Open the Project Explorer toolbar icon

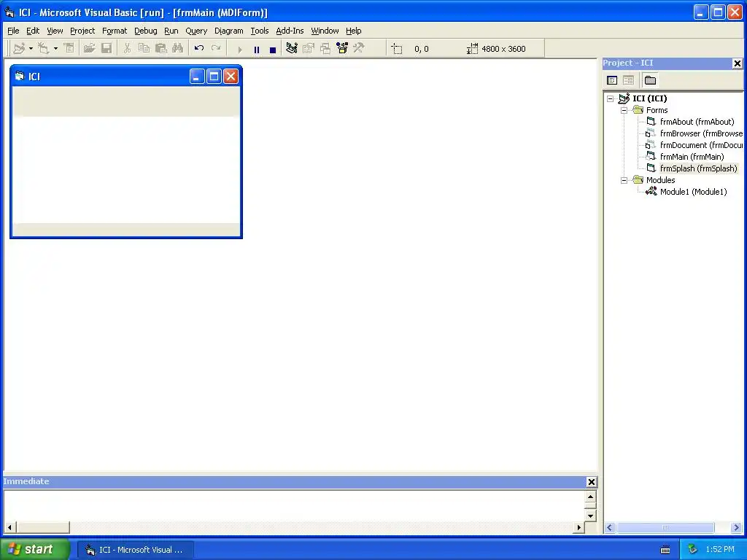[292, 49]
